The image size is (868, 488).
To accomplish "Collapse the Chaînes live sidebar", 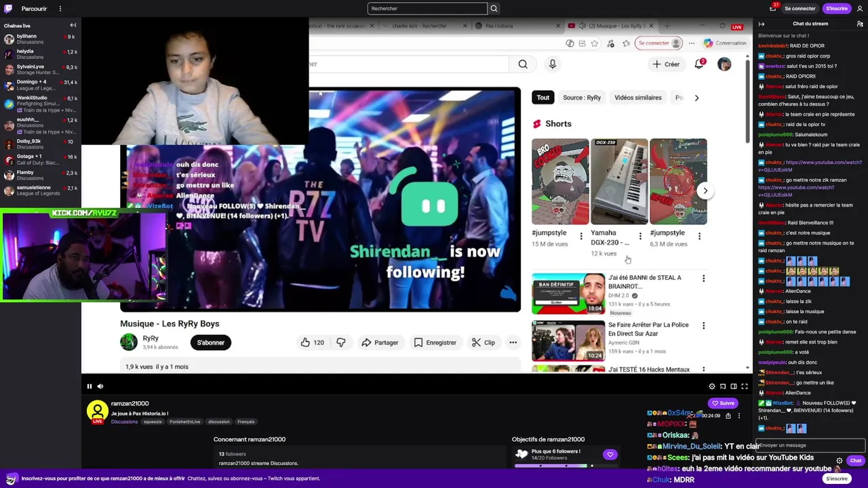I will (x=73, y=26).
